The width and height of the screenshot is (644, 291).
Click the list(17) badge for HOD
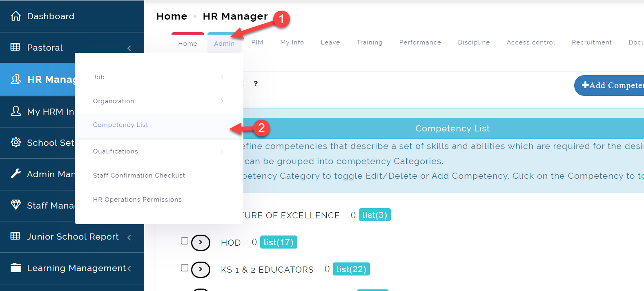[279, 242]
